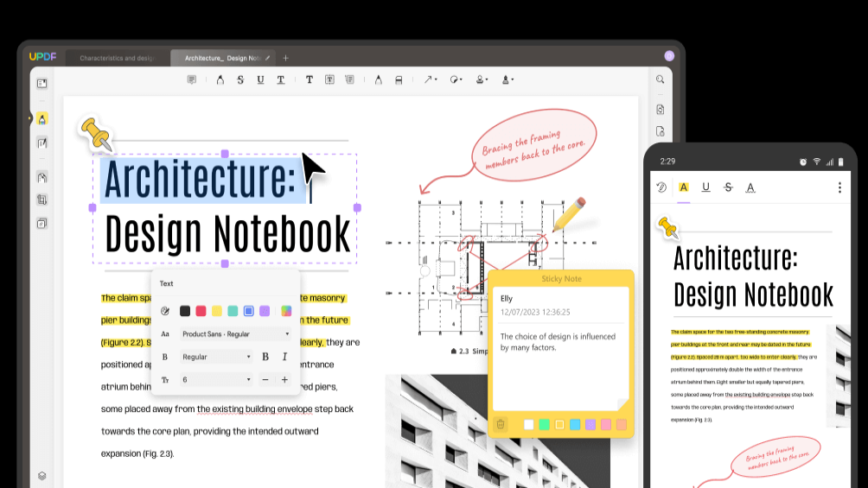
Task: Open the Product Sans font dropdown
Action: 236,334
